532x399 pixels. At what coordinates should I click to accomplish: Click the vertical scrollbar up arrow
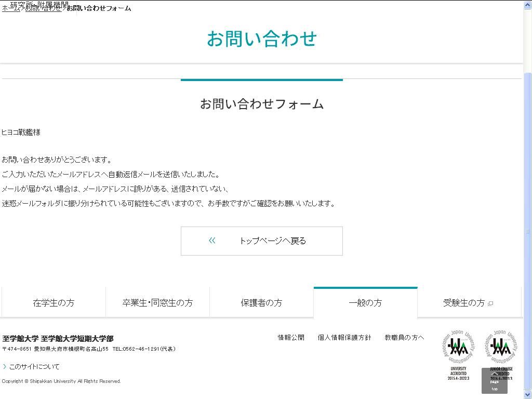[x=528, y=4]
